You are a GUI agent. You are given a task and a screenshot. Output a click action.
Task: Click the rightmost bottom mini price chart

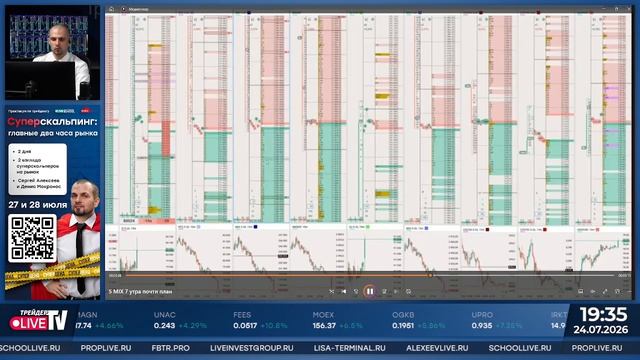point(603,250)
